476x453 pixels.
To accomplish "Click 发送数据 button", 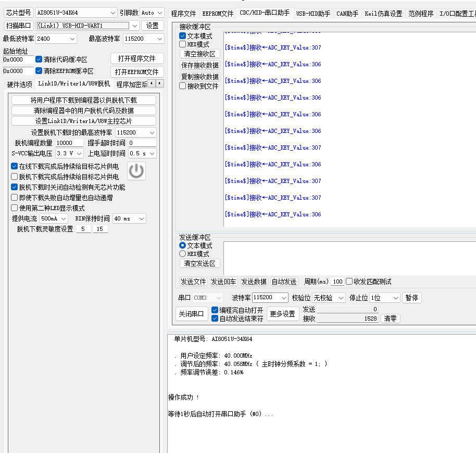I will coord(254,281).
